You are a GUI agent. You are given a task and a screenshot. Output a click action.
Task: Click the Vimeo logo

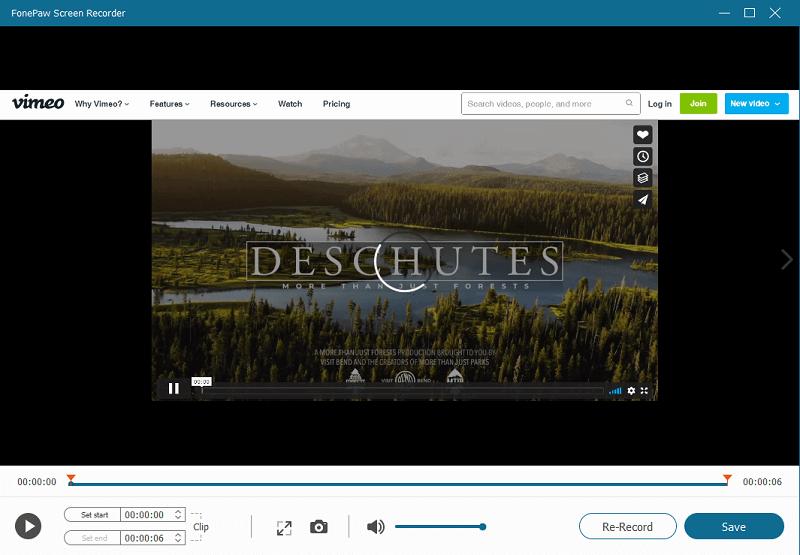38,102
